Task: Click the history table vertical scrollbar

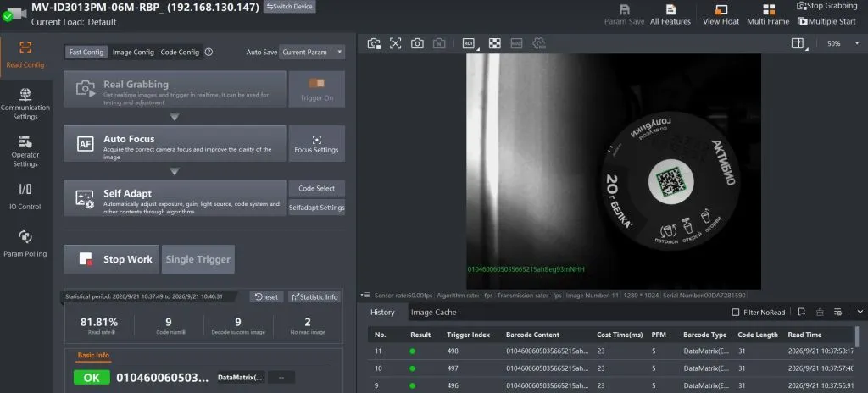Action: pos(858,336)
